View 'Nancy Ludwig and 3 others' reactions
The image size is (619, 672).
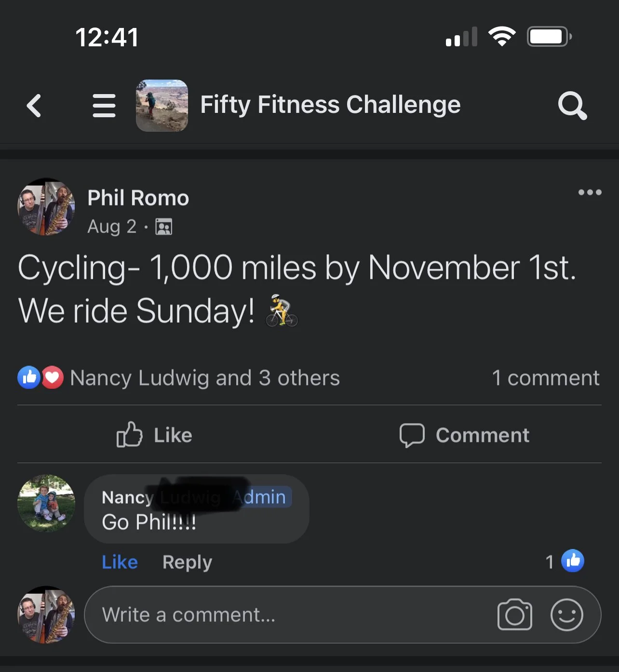pos(205,378)
